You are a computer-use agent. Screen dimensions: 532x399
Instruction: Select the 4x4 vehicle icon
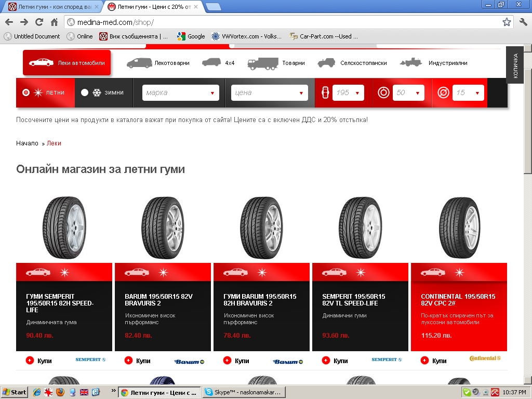[x=211, y=63]
